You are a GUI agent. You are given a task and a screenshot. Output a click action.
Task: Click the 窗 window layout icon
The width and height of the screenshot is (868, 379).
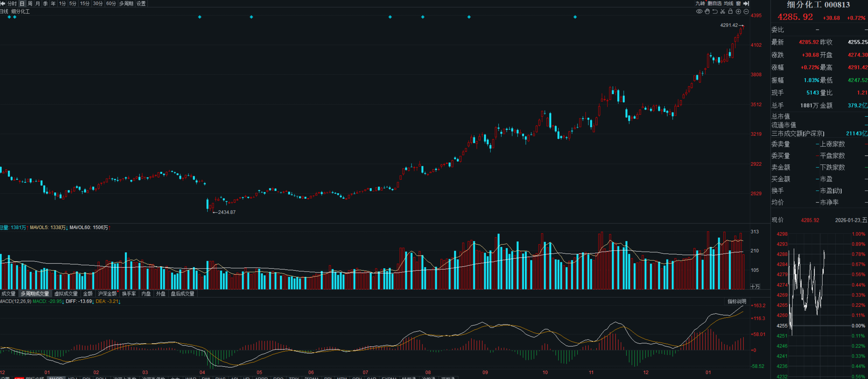[738, 3]
